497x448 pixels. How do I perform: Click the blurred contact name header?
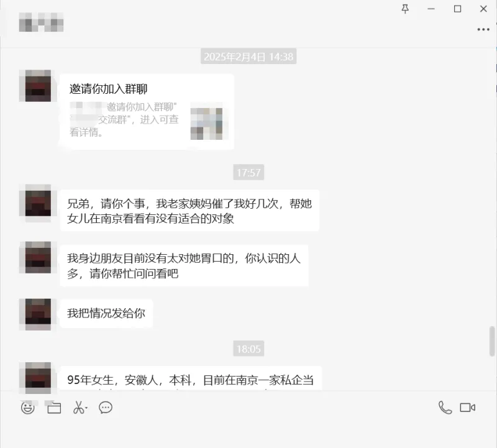[x=41, y=22]
